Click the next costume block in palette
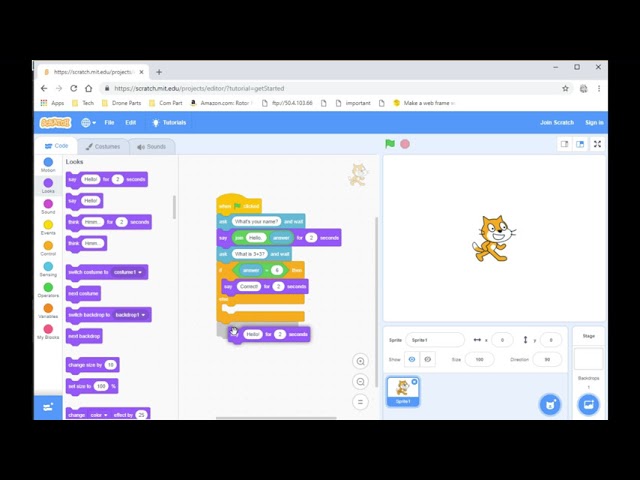 (x=83, y=293)
